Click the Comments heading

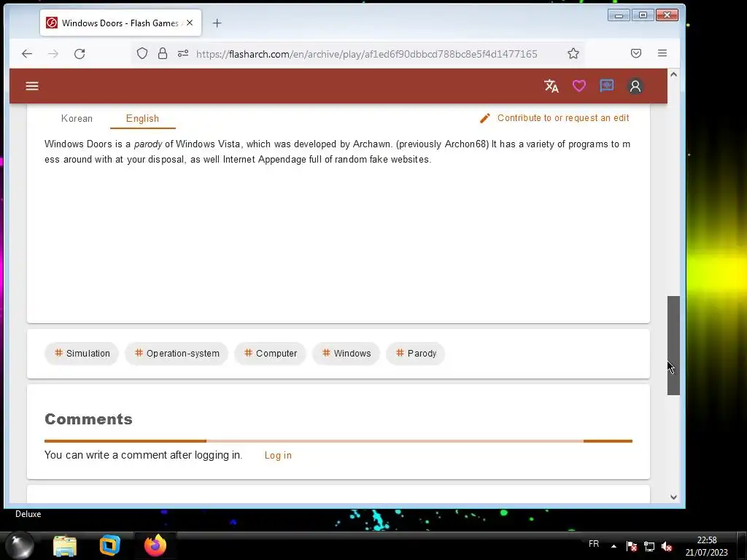[88, 419]
